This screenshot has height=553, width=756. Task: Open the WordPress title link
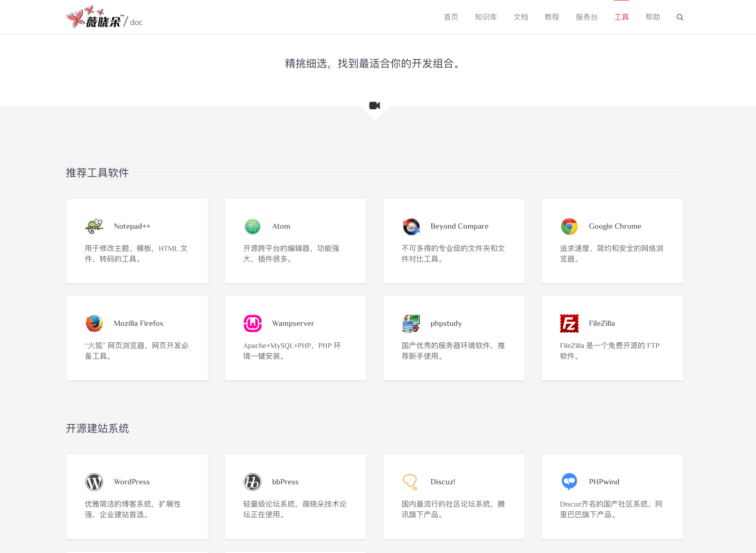132,482
